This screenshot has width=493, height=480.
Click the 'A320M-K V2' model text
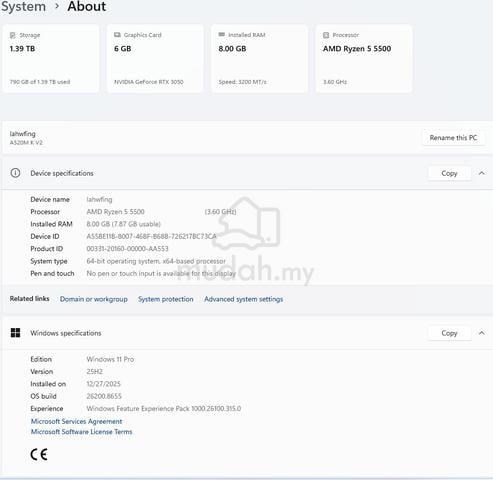click(26, 143)
